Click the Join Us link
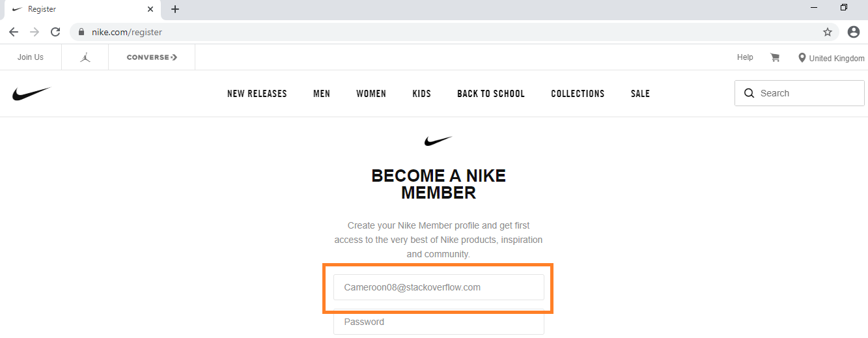The image size is (868, 338). 31,57
